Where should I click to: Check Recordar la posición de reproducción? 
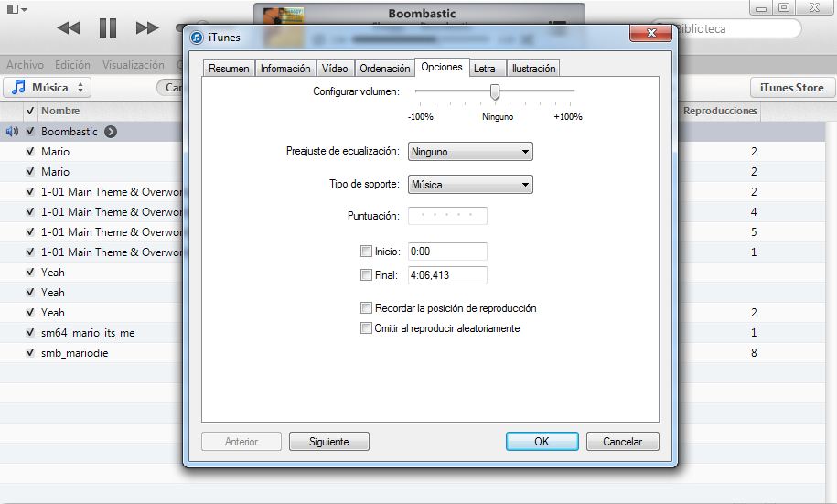pyautogui.click(x=366, y=308)
